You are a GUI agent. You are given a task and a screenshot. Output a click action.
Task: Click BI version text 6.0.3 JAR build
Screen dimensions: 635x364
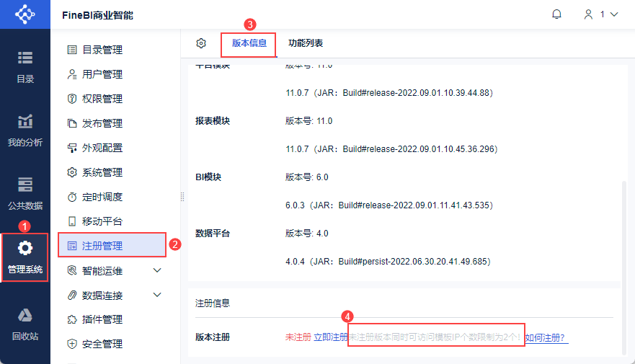point(389,205)
